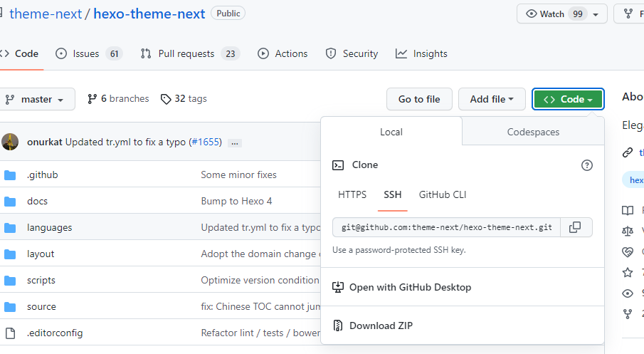Click the .editorconfig file icon

10,333
